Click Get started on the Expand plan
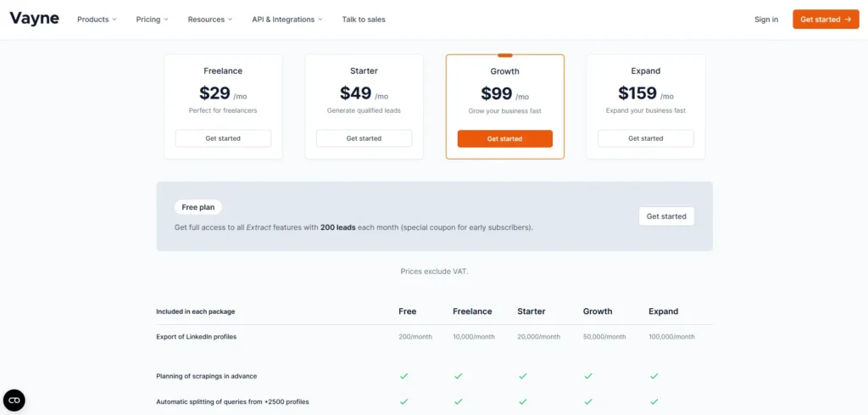The width and height of the screenshot is (868, 415). coord(645,138)
